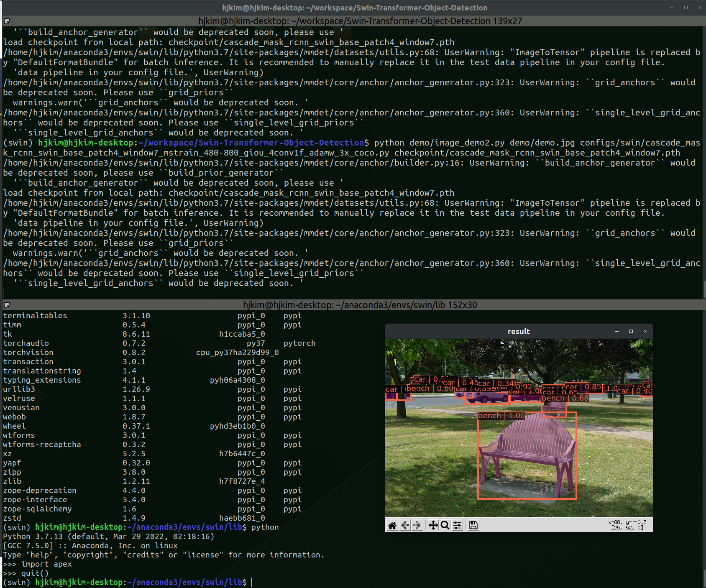Go back to previous plot view
706x588 pixels.
405,525
